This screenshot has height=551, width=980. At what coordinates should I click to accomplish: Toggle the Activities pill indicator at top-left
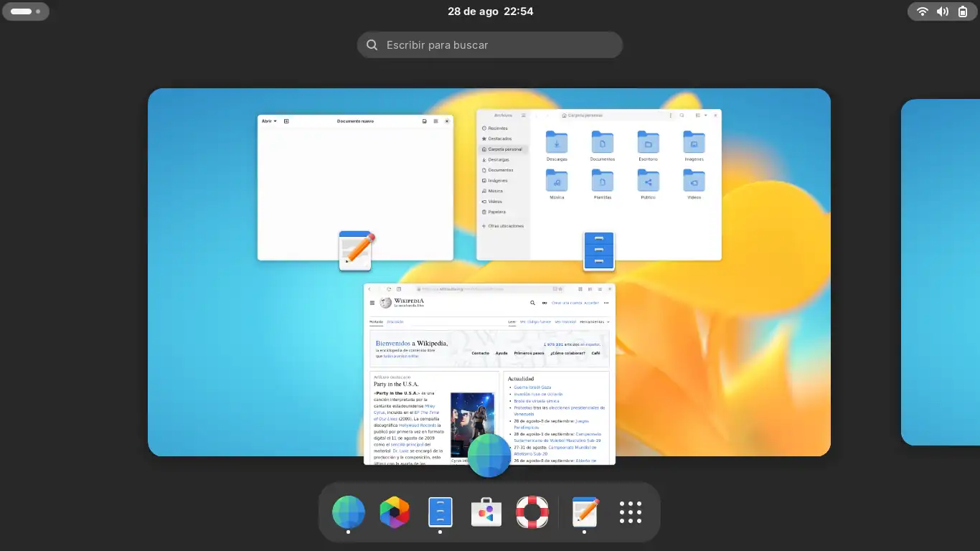click(x=26, y=11)
